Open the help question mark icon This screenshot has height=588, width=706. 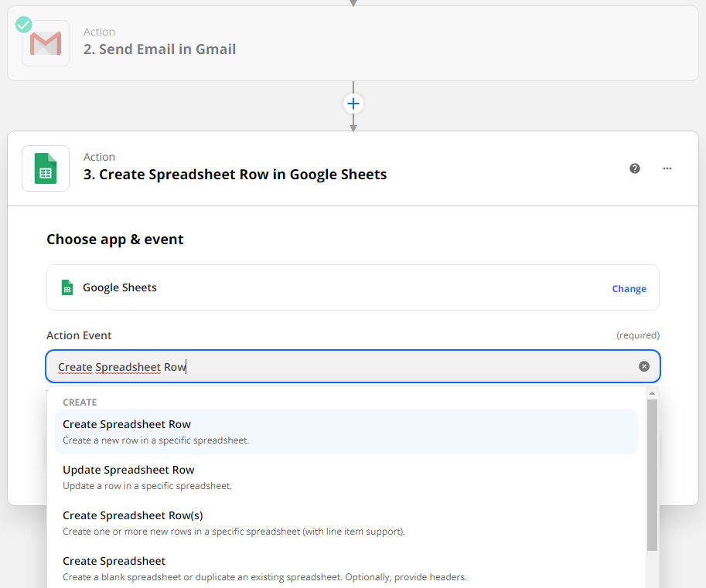pyautogui.click(x=635, y=168)
